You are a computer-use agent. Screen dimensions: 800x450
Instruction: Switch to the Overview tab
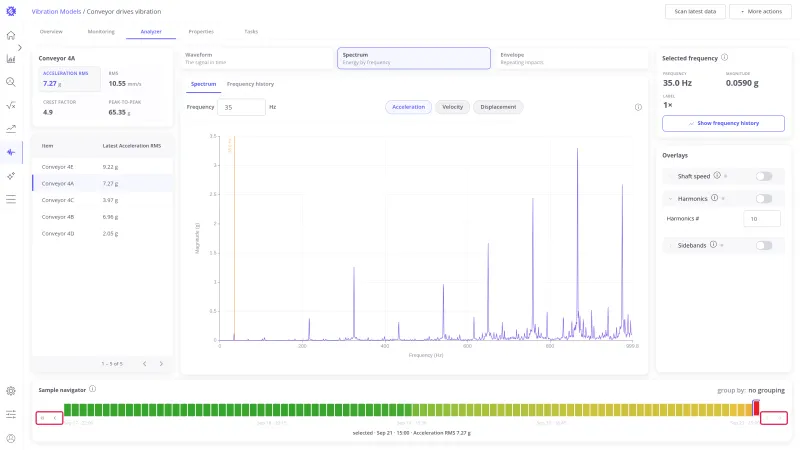click(51, 32)
